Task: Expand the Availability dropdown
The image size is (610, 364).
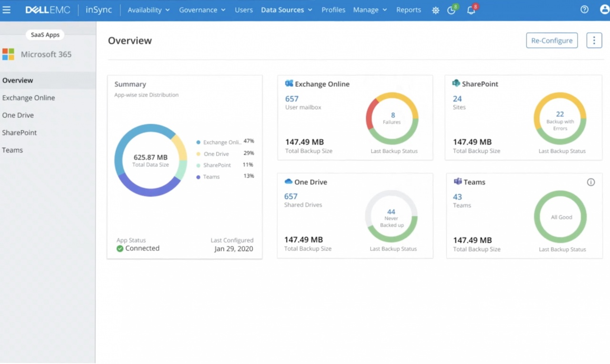Action: pyautogui.click(x=149, y=10)
